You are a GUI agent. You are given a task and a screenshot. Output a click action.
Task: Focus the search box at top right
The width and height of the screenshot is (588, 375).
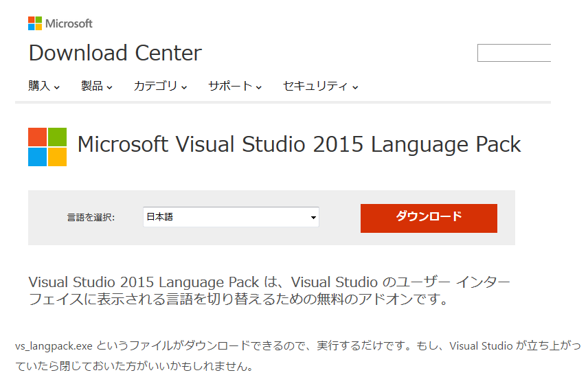point(514,53)
